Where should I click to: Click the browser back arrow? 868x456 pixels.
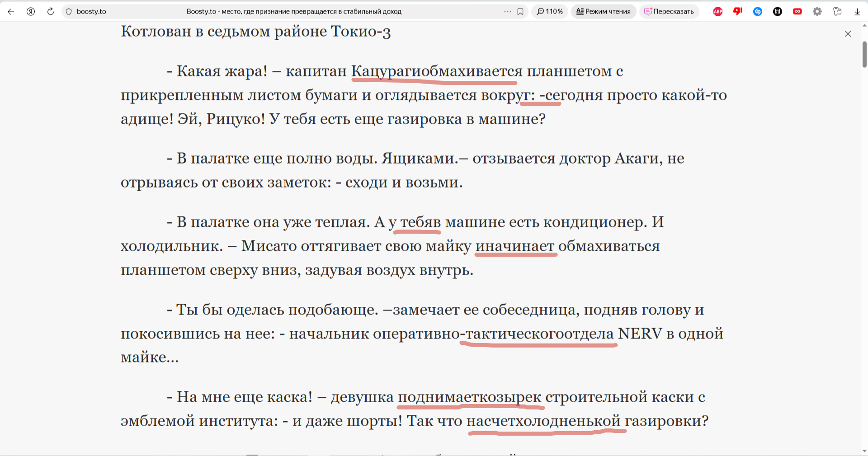click(11, 12)
